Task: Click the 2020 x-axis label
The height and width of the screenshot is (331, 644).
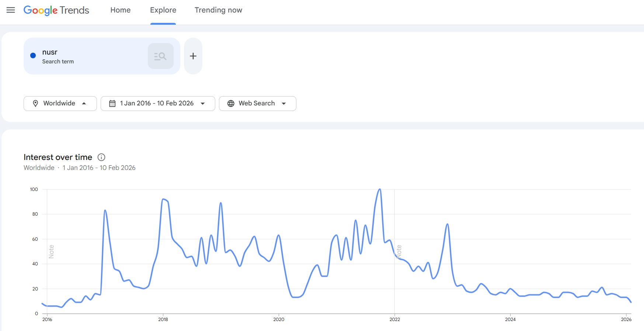Action: 279,320
